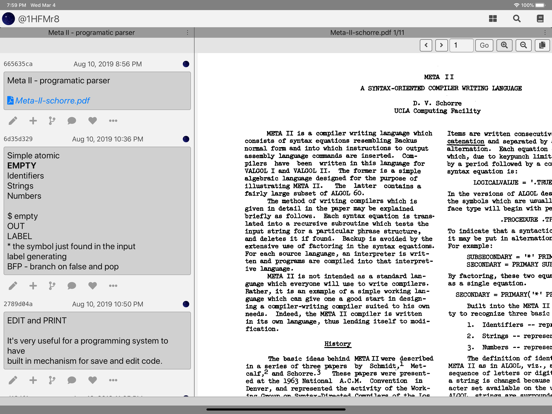Open the notebook icon in top bar
Screen dimensions: 552x414
pyautogui.click(x=540, y=19)
